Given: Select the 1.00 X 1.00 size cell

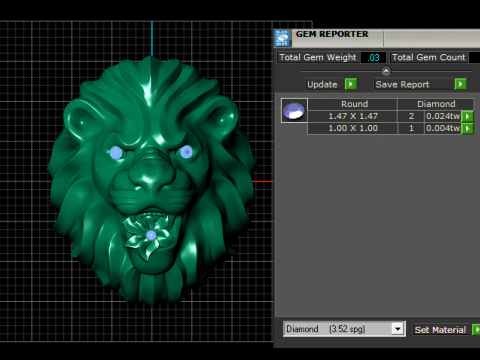Looking at the screenshot, I should pos(353,128).
